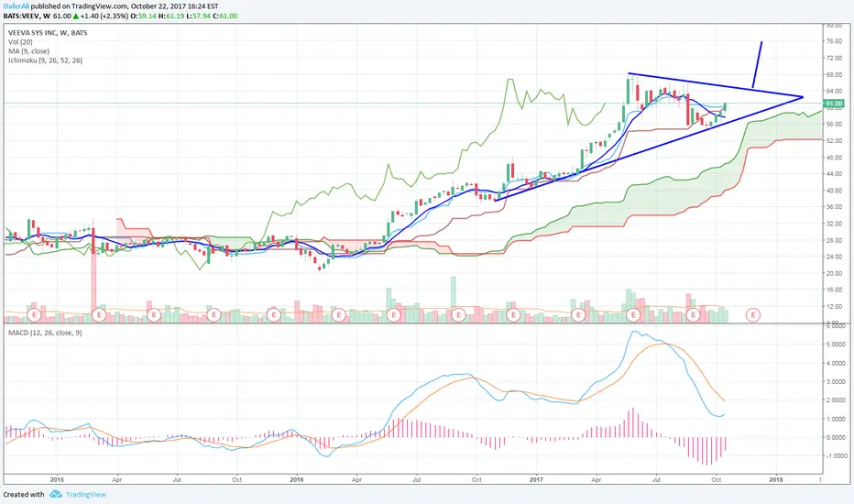
Task: Click the 2016 date label on time axis
Action: click(x=296, y=480)
